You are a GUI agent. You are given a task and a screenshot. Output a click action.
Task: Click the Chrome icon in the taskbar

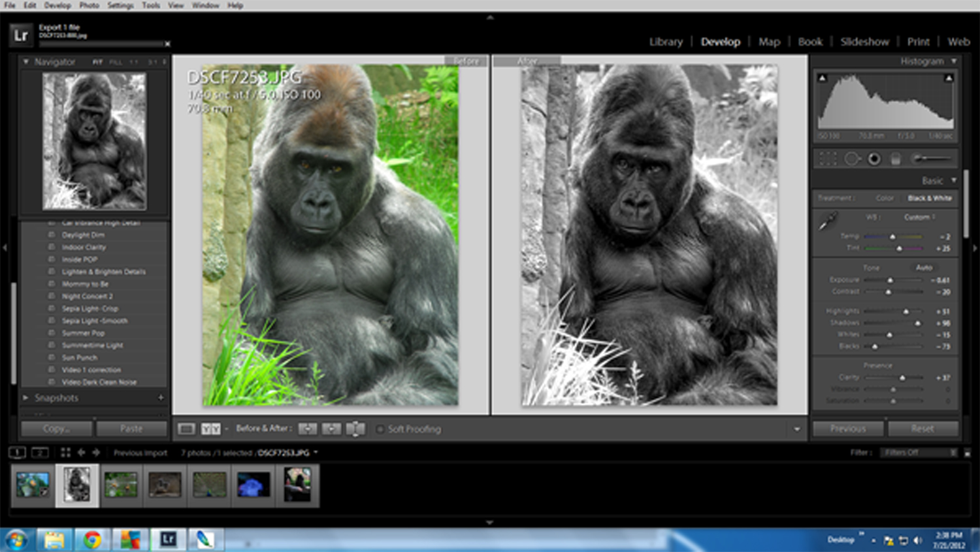click(92, 540)
